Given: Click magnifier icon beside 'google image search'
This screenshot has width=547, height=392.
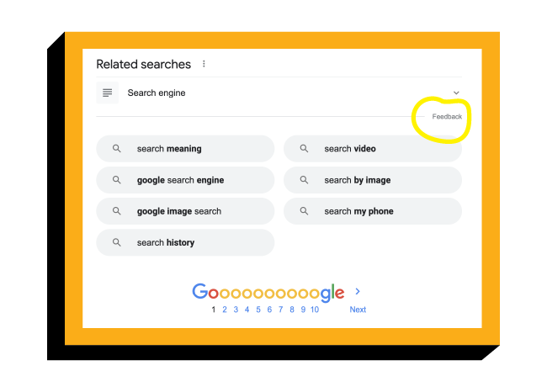Looking at the screenshot, I should click(117, 211).
